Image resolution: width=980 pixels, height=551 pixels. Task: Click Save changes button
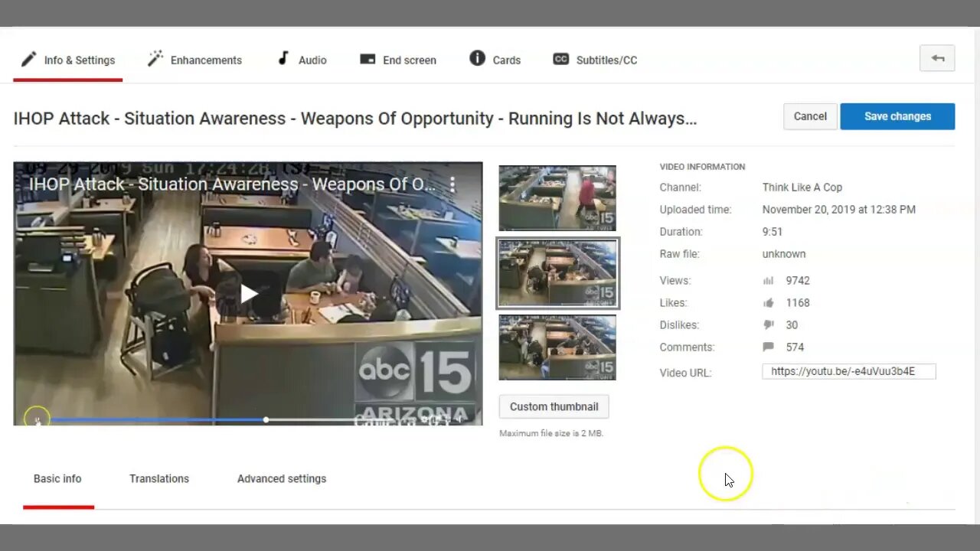click(897, 116)
